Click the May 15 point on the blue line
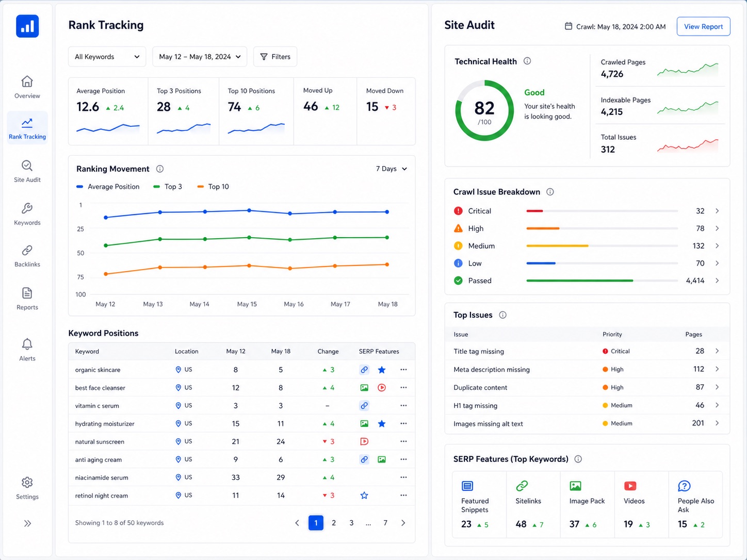Screen dimensions: 747x560 pyautogui.click(x=249, y=210)
